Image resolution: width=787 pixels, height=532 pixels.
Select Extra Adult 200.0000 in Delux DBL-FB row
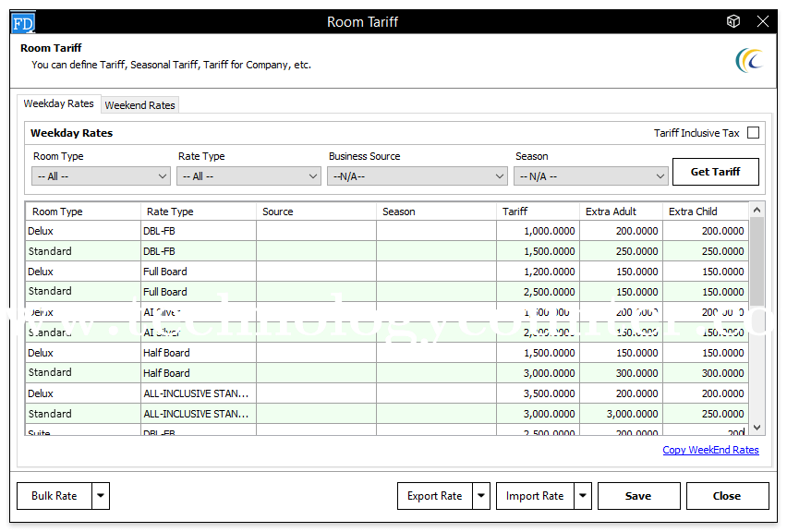(x=621, y=231)
